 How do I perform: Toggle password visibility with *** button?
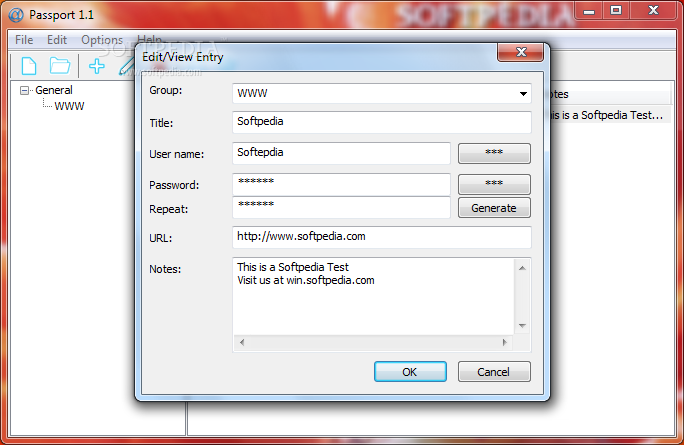pyautogui.click(x=494, y=184)
